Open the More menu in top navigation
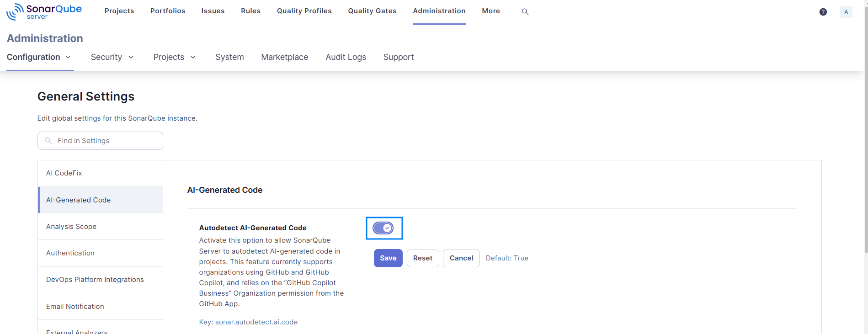 [x=491, y=11]
